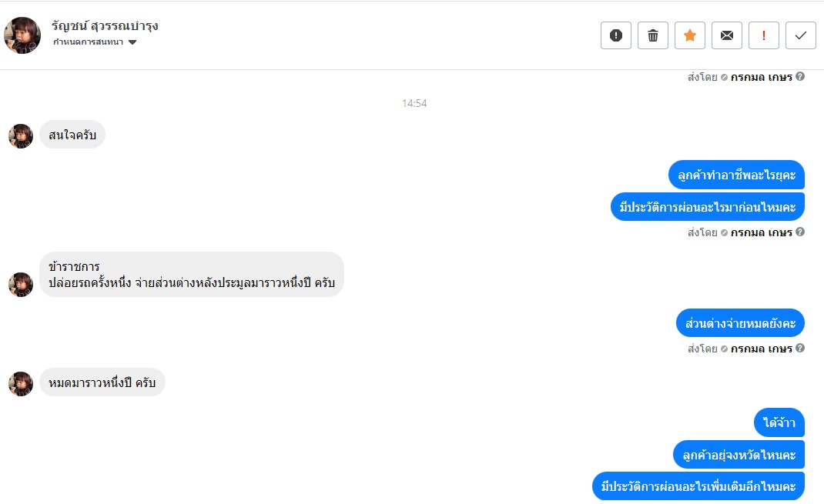
Task: Open profile photo in conversation header
Action: tap(22, 35)
